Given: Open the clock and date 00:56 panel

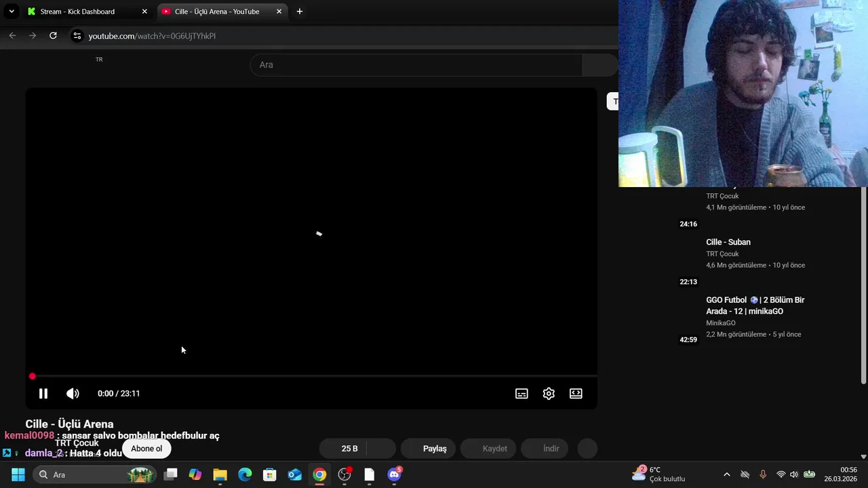Looking at the screenshot, I should 841,474.
